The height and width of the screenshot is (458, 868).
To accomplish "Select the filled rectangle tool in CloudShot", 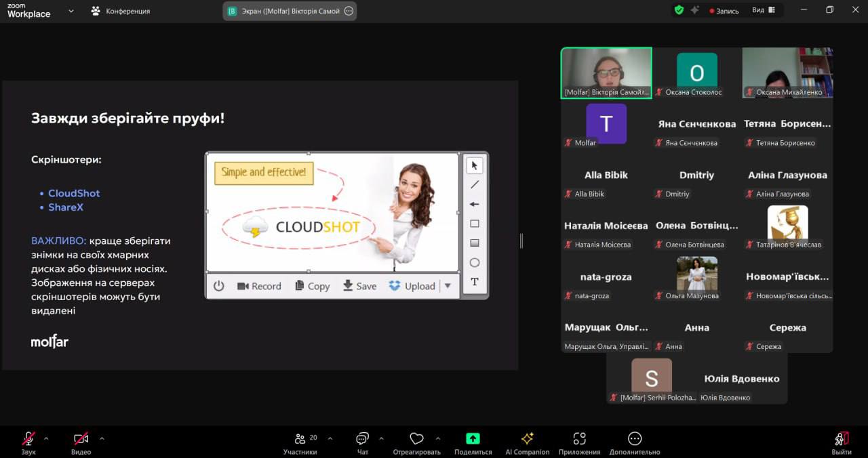I will tap(475, 243).
